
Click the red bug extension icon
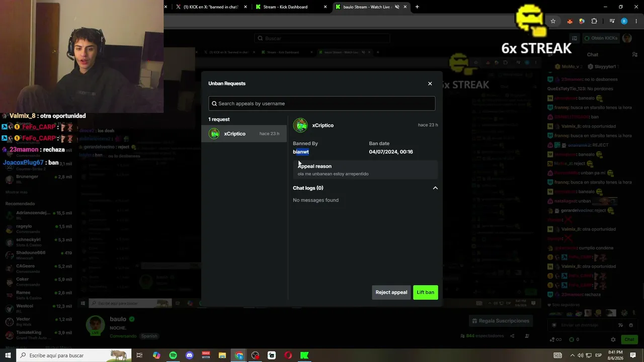pyautogui.click(x=570, y=21)
